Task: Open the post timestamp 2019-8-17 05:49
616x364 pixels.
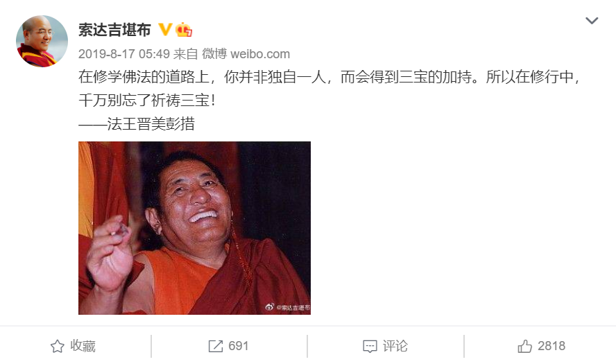Action: 123,54
